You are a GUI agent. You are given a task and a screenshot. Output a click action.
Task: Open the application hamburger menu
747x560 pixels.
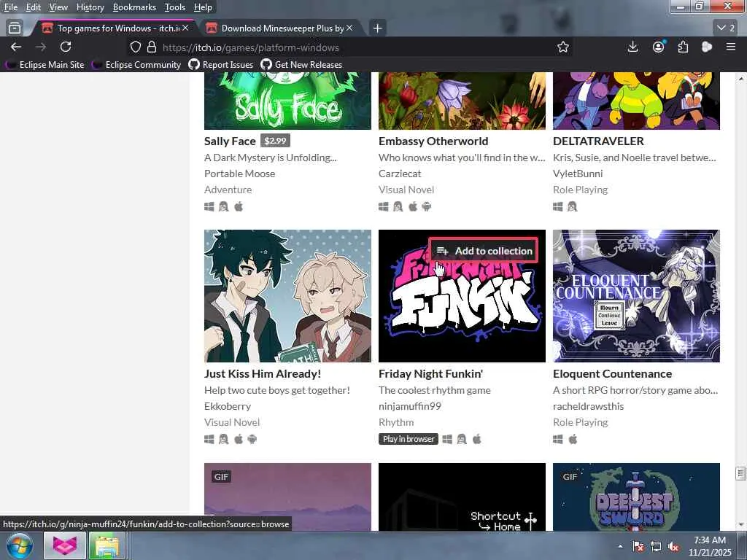(x=731, y=47)
